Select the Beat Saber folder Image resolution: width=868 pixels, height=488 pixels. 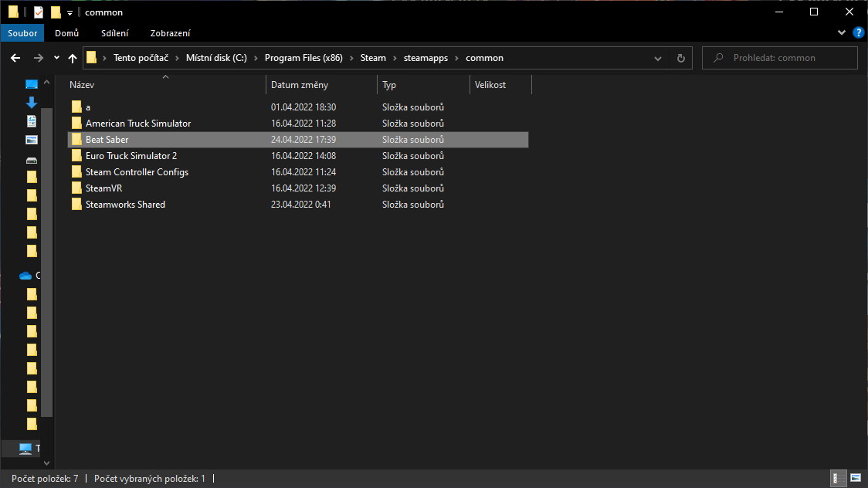coord(298,140)
